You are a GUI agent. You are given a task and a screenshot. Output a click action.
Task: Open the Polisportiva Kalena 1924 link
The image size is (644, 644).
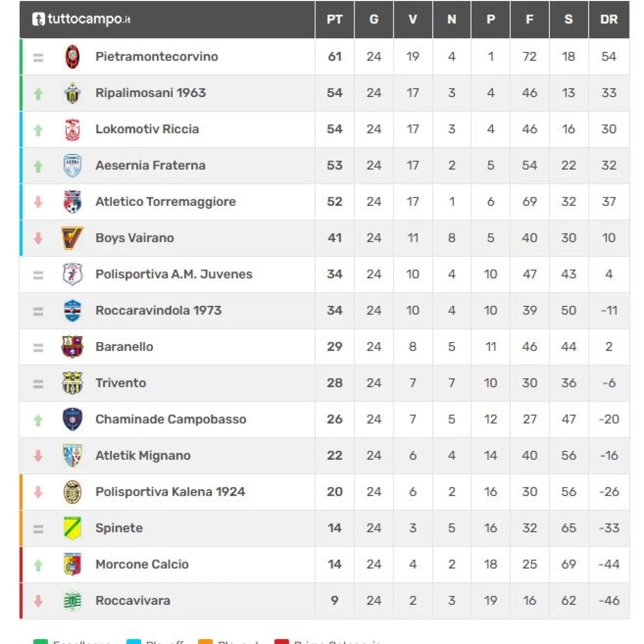click(x=170, y=492)
